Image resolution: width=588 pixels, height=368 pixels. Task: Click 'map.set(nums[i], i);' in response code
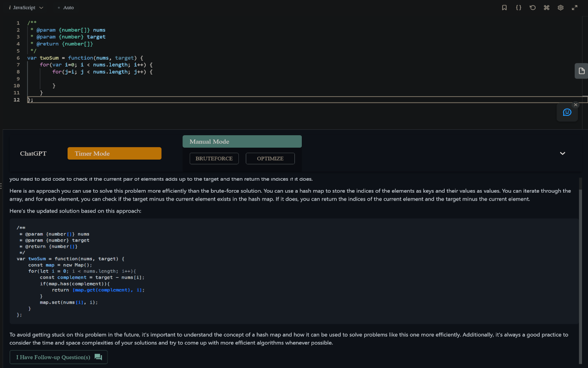point(69,302)
